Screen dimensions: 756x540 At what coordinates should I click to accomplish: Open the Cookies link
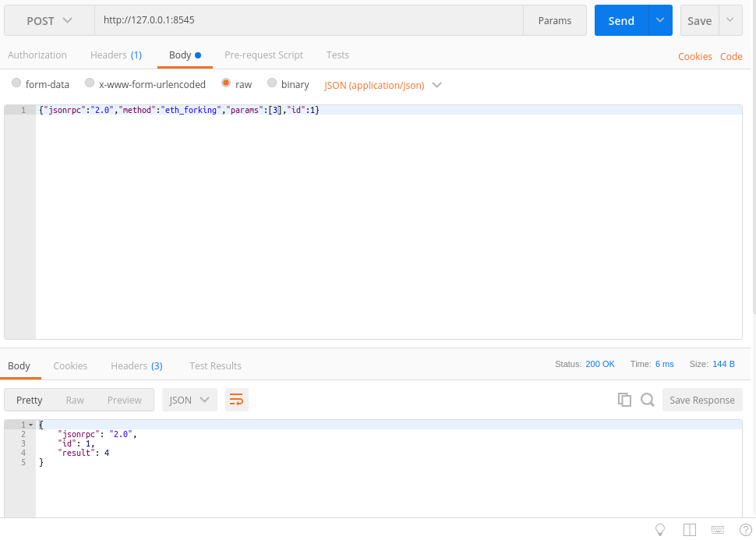(694, 56)
